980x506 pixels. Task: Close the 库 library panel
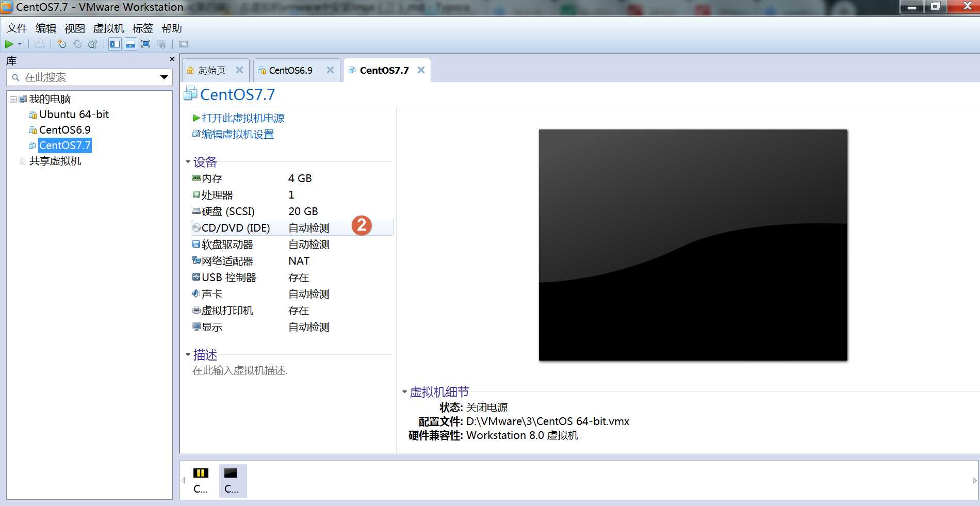pos(172,59)
